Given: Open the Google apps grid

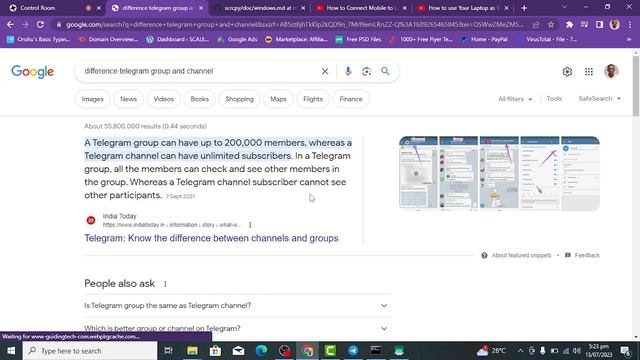Looking at the screenshot, I should coord(589,71).
